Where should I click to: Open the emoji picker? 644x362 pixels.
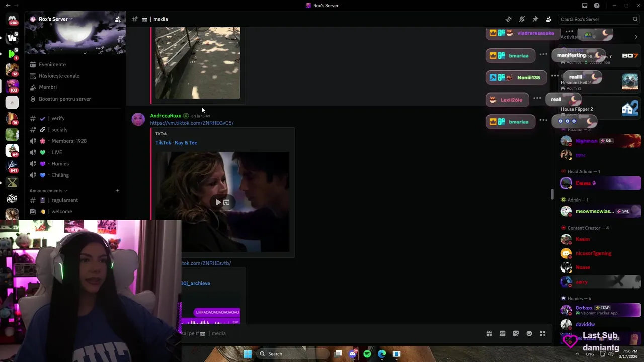coord(529,333)
